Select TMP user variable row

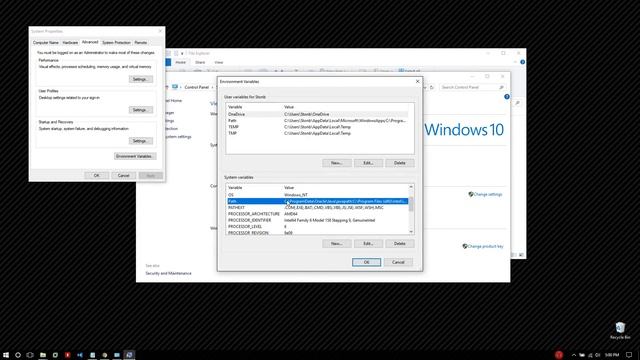pyautogui.click(x=318, y=133)
